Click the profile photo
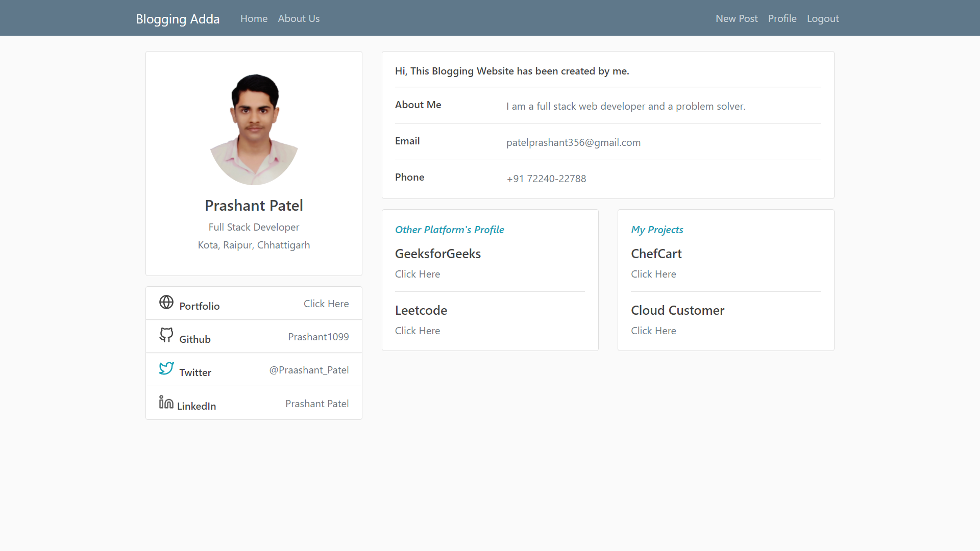 [x=254, y=129]
